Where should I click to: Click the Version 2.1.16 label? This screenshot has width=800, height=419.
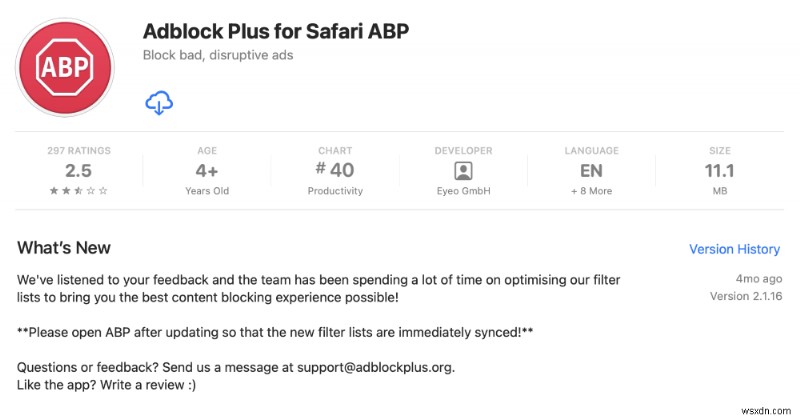point(745,297)
